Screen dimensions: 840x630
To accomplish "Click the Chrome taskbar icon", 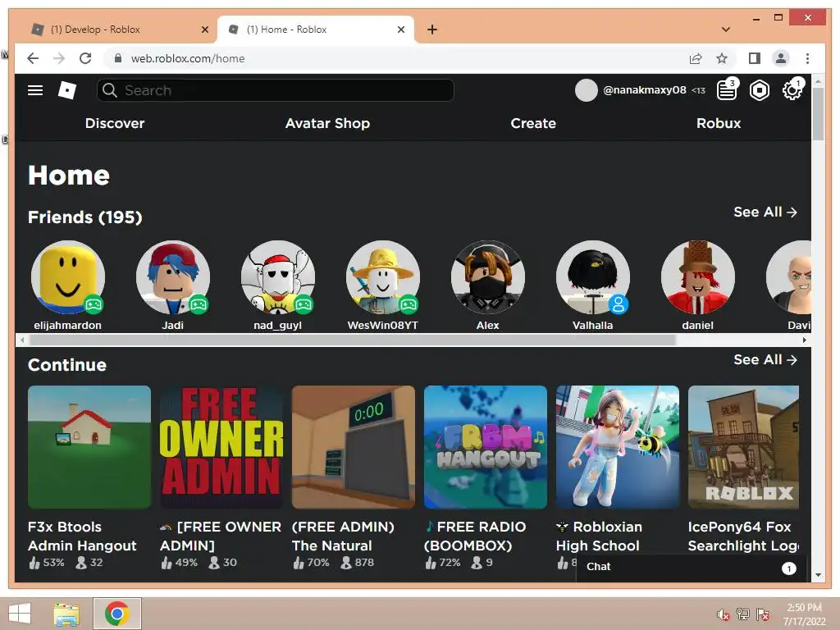I will click(x=117, y=614).
